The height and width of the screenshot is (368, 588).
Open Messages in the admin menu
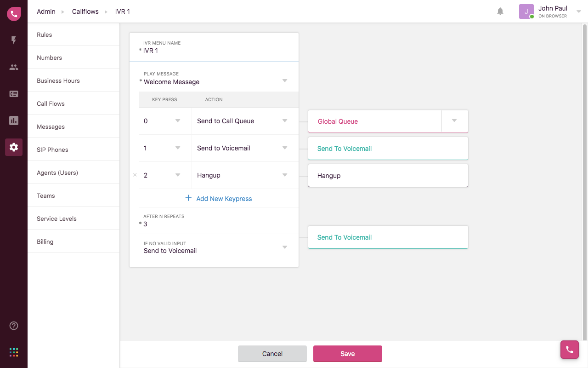73,126
